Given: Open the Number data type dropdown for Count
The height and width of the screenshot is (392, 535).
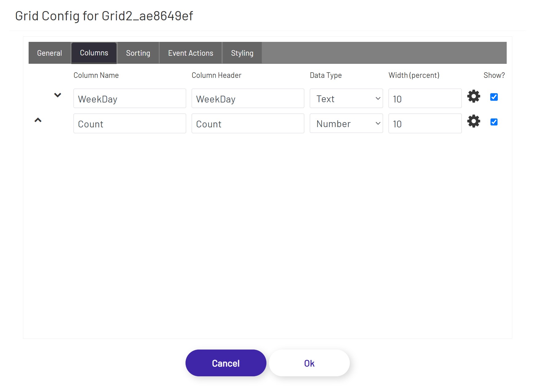Looking at the screenshot, I should pos(346,123).
